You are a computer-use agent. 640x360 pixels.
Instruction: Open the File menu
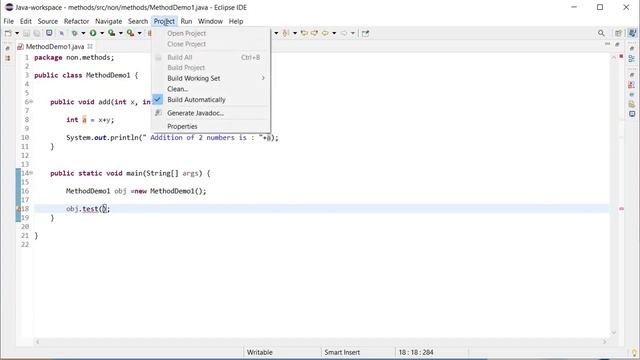(9, 21)
